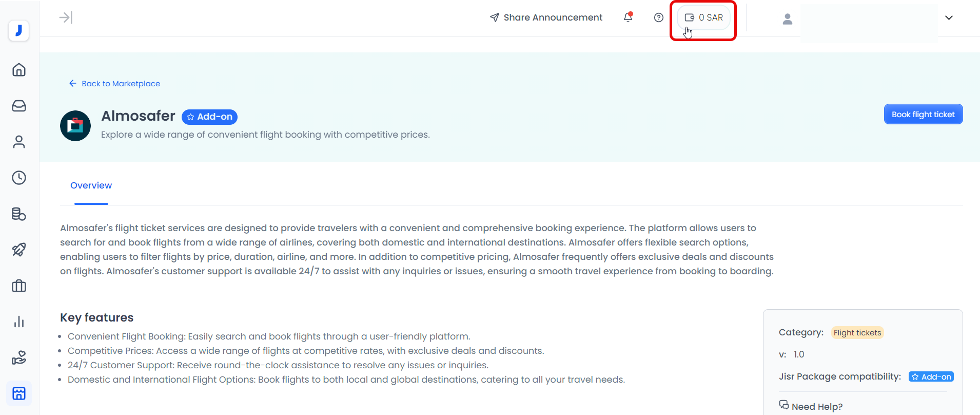The height and width of the screenshot is (415, 980).
Task: Open the Home icon in sidebar
Action: (19, 70)
